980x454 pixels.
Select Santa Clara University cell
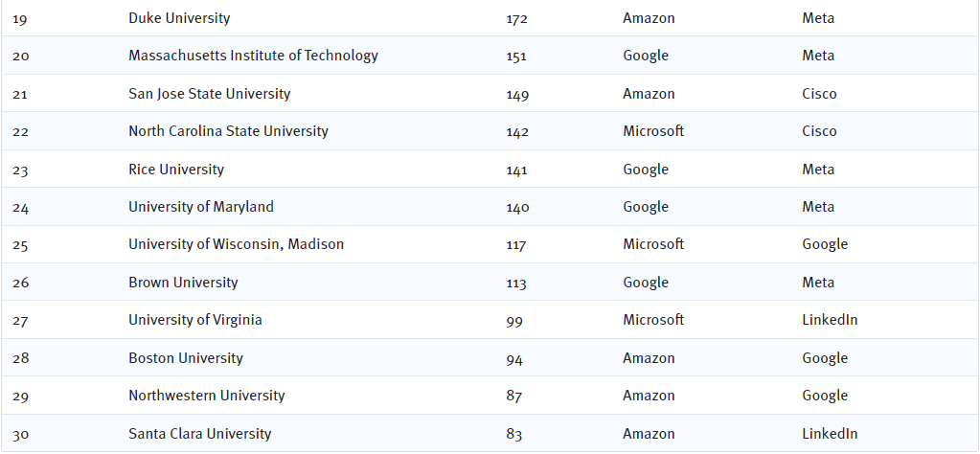pyautogui.click(x=200, y=433)
